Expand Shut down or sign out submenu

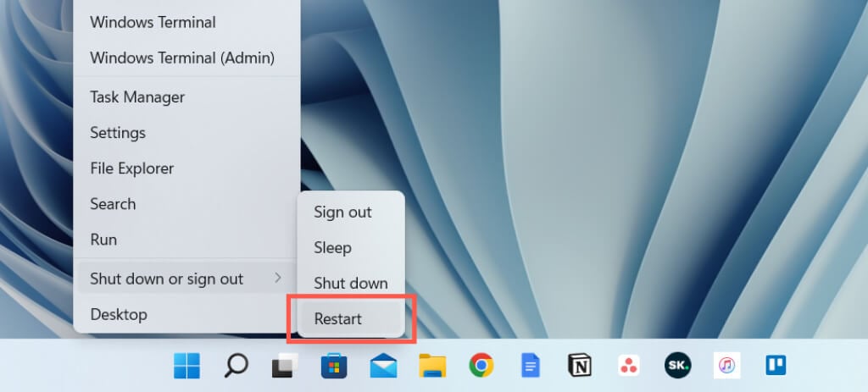point(186,279)
